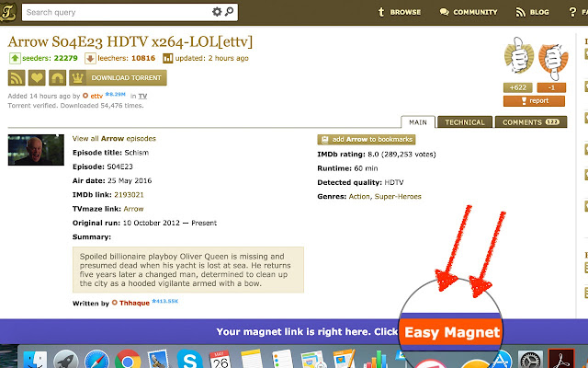The width and height of the screenshot is (588, 368).
Task: Click the episode thumbnail image
Action: click(x=36, y=150)
